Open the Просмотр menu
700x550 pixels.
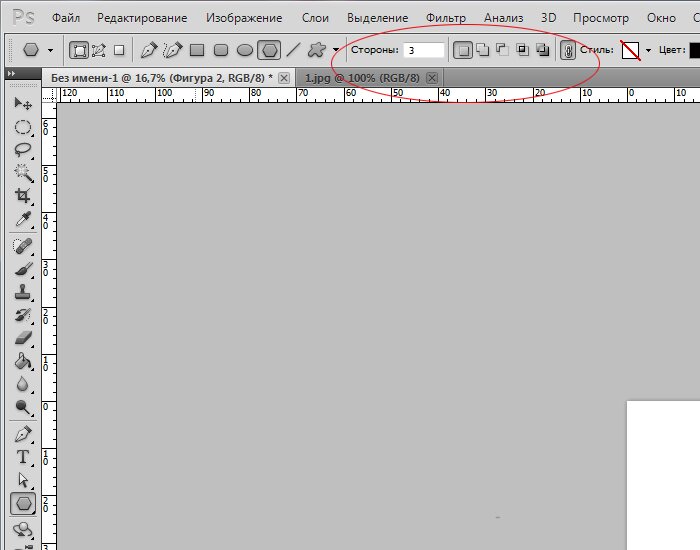coord(600,18)
